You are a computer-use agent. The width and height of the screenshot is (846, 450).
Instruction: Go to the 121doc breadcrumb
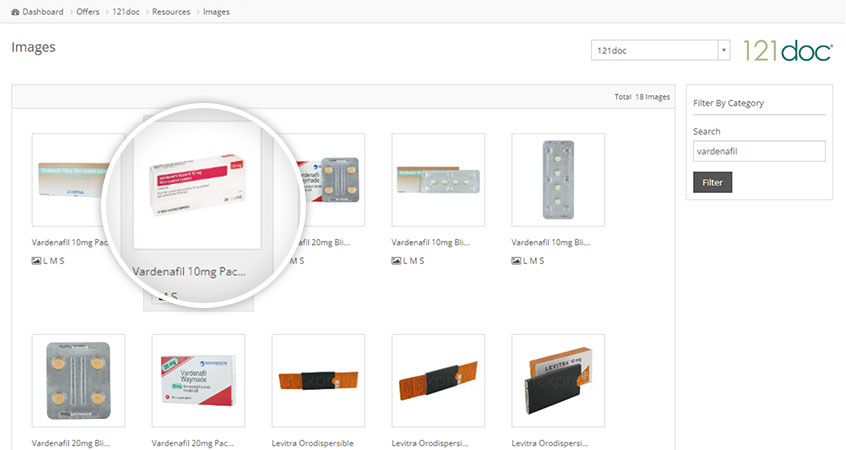(125, 12)
